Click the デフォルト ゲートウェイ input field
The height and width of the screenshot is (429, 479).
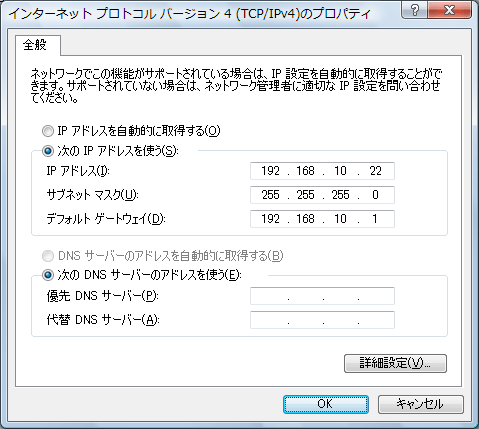322,219
